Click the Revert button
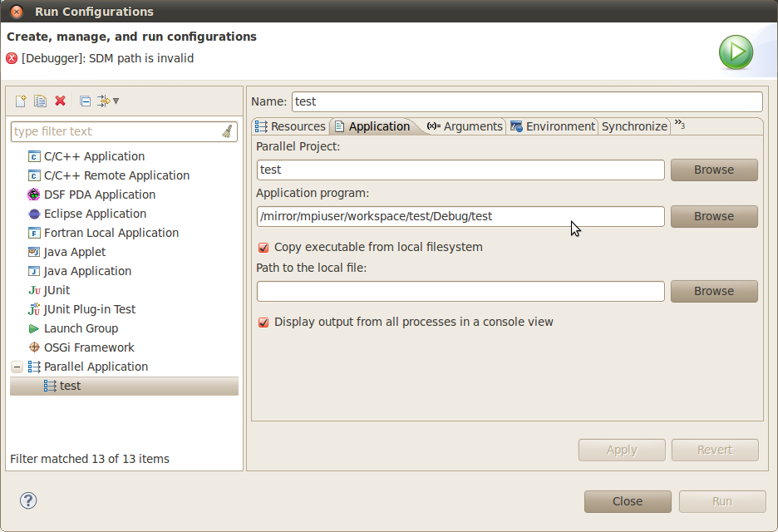Screen dimensions: 778x532 [715, 450]
